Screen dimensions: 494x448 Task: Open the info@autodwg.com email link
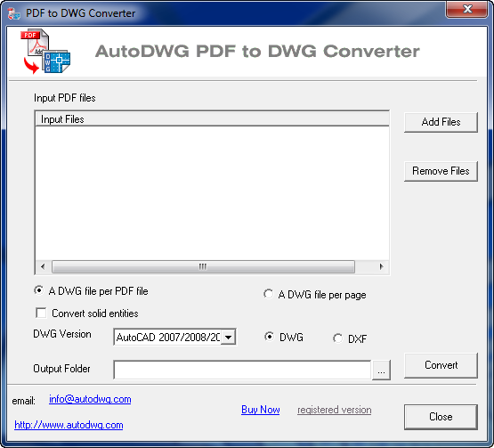(90, 399)
